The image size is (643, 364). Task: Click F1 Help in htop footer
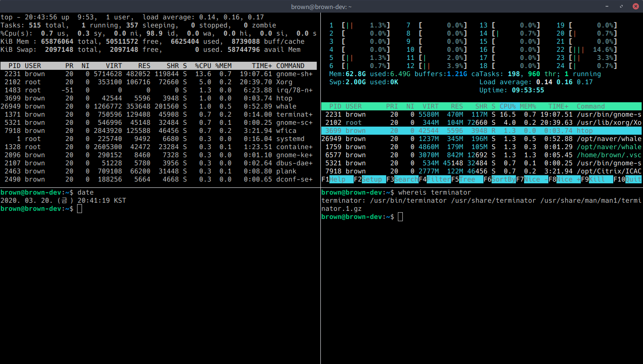pyautogui.click(x=337, y=179)
